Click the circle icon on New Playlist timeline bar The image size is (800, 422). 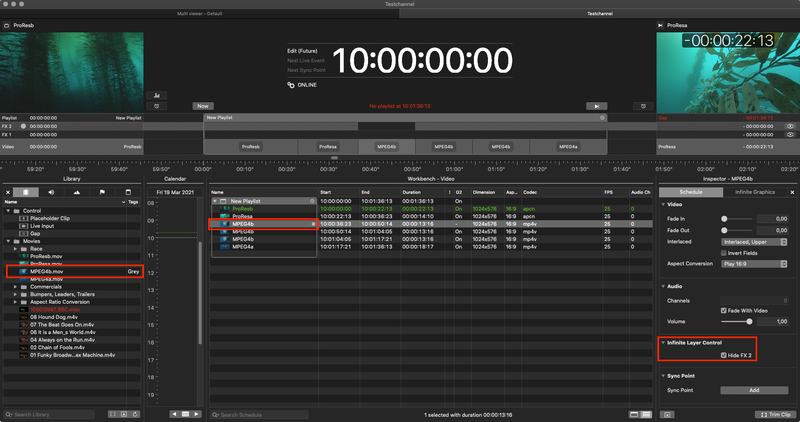pos(602,118)
